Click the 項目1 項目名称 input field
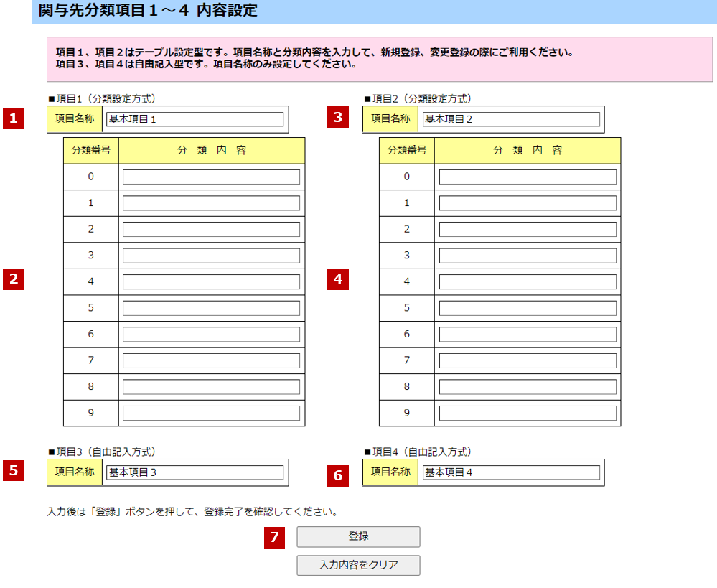717x588 pixels. click(x=195, y=119)
